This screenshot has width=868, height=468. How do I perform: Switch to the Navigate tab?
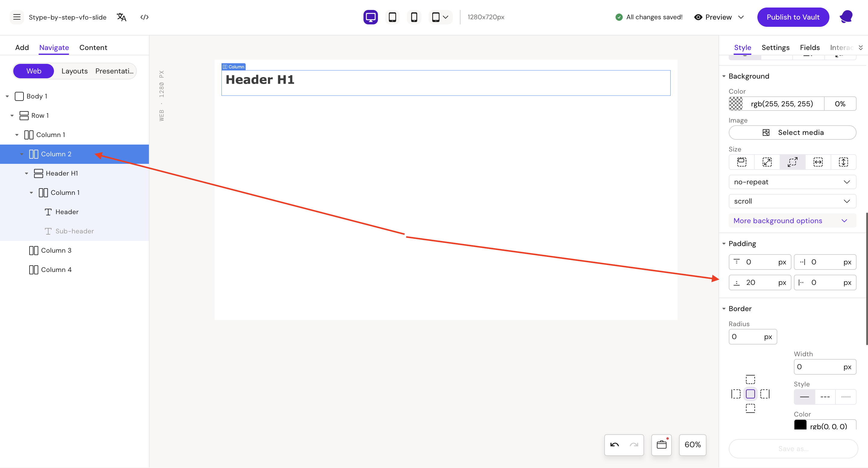(54, 48)
